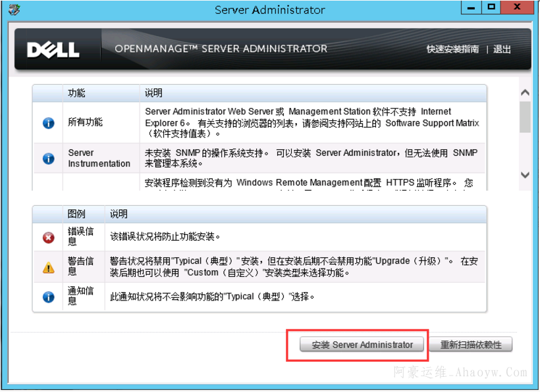Click the Internet Explorer 6 support description text
This screenshot has width=540, height=392.
(312, 122)
